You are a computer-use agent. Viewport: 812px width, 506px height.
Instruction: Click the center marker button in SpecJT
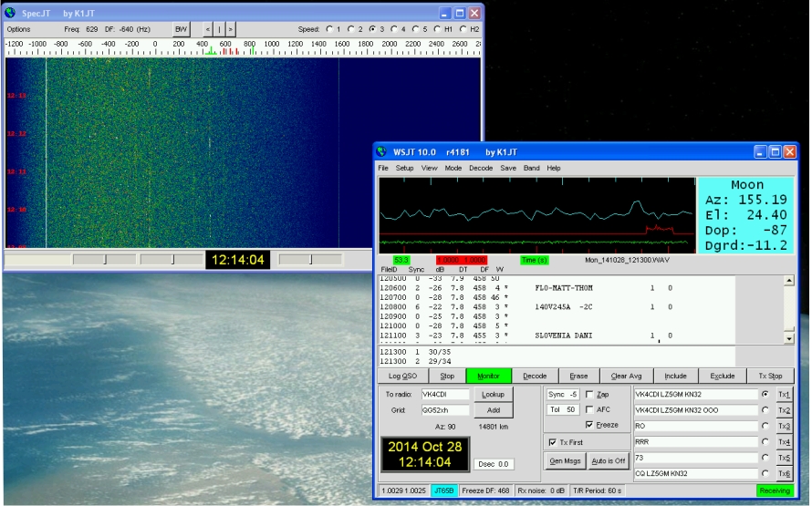[219, 29]
